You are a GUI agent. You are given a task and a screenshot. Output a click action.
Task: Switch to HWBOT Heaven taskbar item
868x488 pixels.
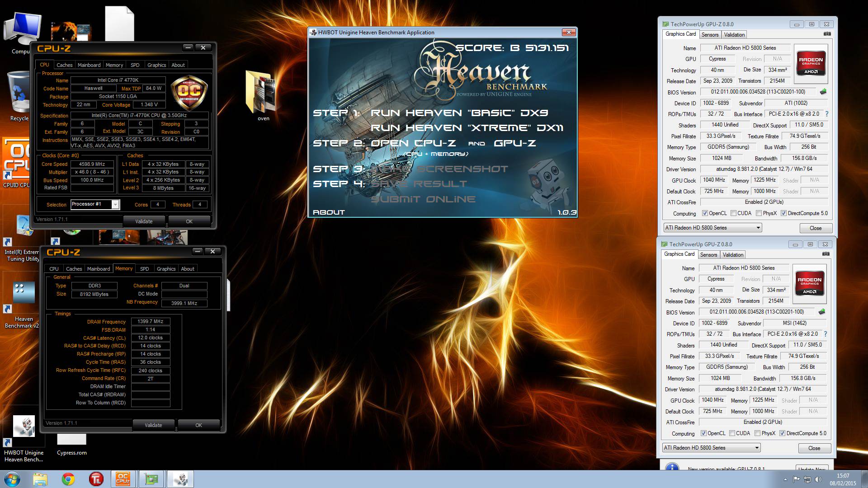tap(180, 479)
